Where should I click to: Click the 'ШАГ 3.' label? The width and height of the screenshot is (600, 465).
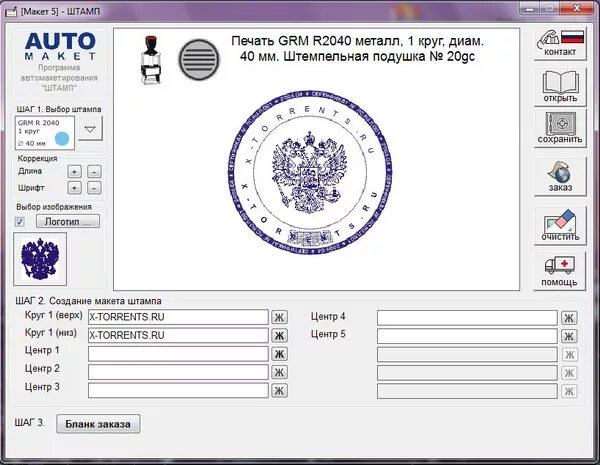click(x=29, y=423)
